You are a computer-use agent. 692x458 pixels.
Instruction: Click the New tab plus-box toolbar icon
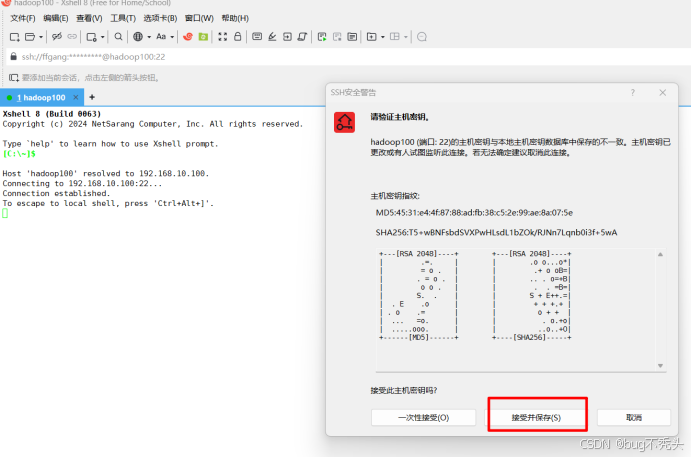(x=372, y=37)
